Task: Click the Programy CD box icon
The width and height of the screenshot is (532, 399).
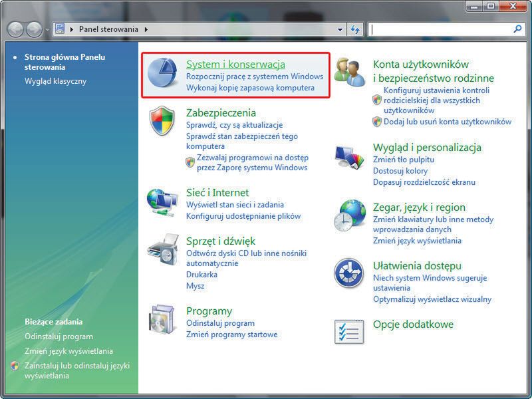Action: 163,319
